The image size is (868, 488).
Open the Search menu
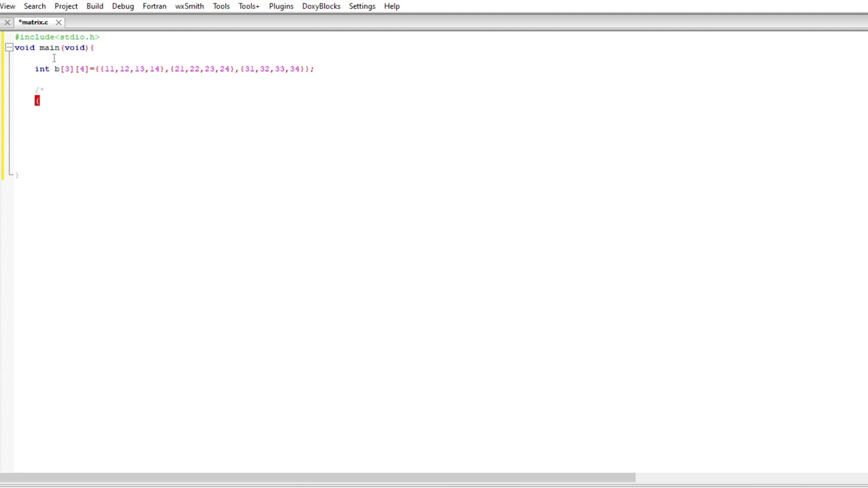35,6
